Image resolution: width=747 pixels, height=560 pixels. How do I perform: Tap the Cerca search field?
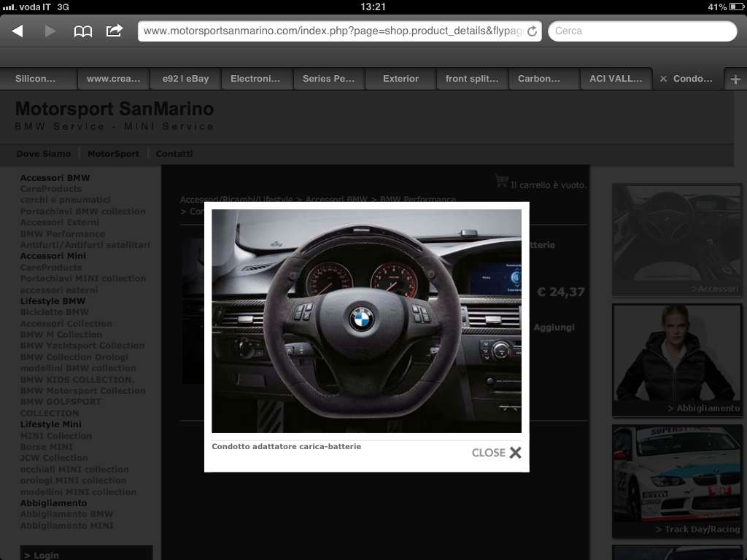pyautogui.click(x=642, y=31)
